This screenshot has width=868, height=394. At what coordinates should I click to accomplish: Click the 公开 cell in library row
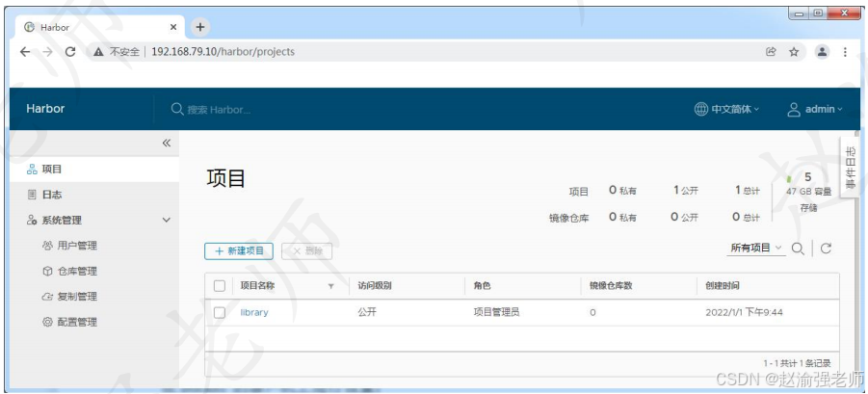(x=367, y=312)
